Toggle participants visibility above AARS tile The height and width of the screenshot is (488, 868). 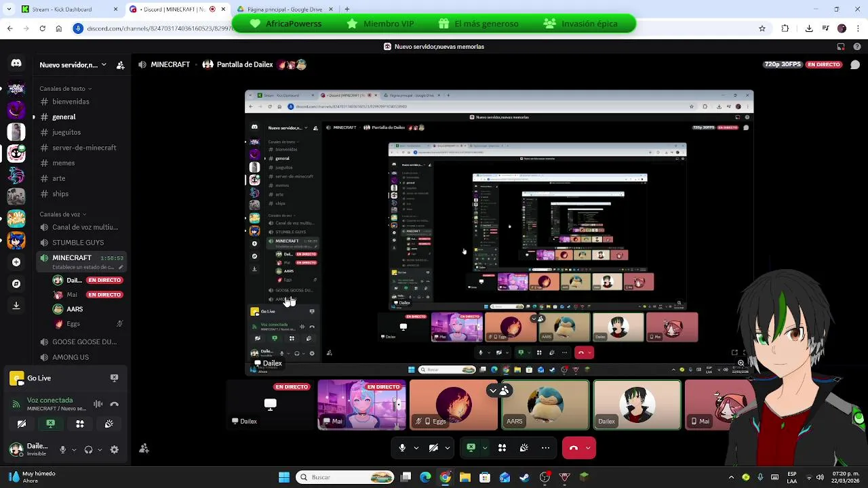coord(499,390)
